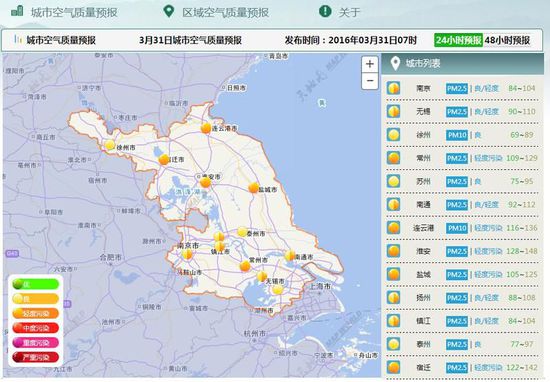The width and height of the screenshot is (550, 382).
Task: Select the 泰州市 marker on the map
Action: (242, 232)
